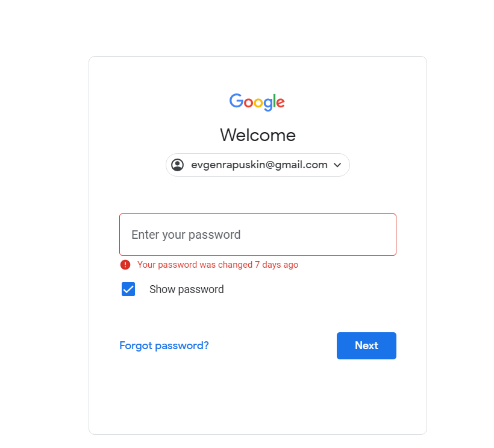This screenshot has width=494, height=448.
Task: Click the blue capital G in the logo
Action: pyautogui.click(x=236, y=101)
